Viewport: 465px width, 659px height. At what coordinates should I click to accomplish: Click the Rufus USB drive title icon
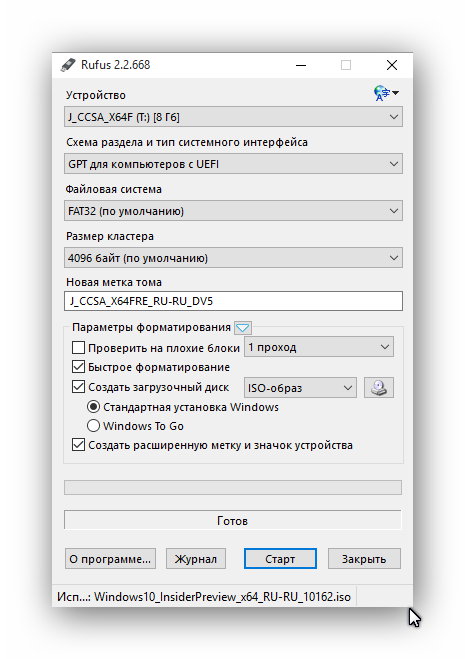[x=68, y=65]
